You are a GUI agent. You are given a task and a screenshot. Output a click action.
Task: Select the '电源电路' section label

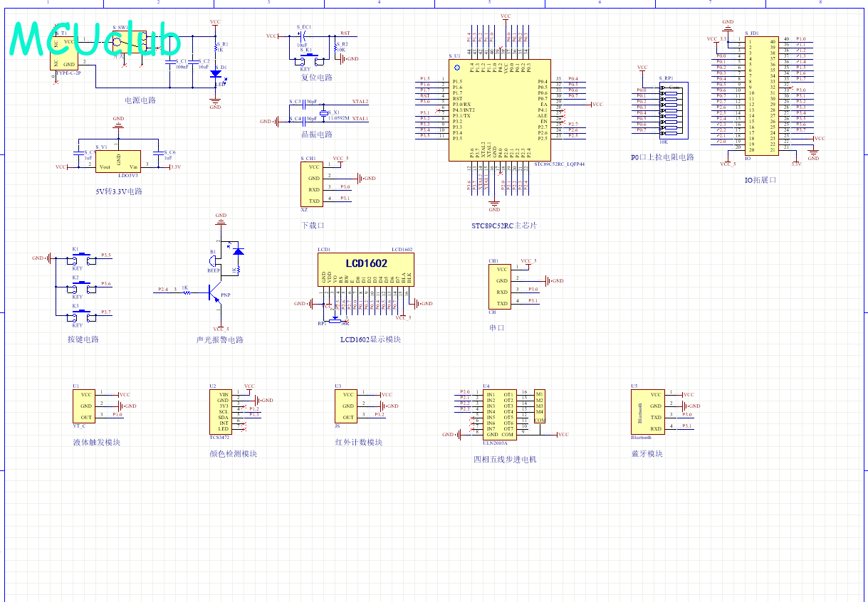click(140, 100)
